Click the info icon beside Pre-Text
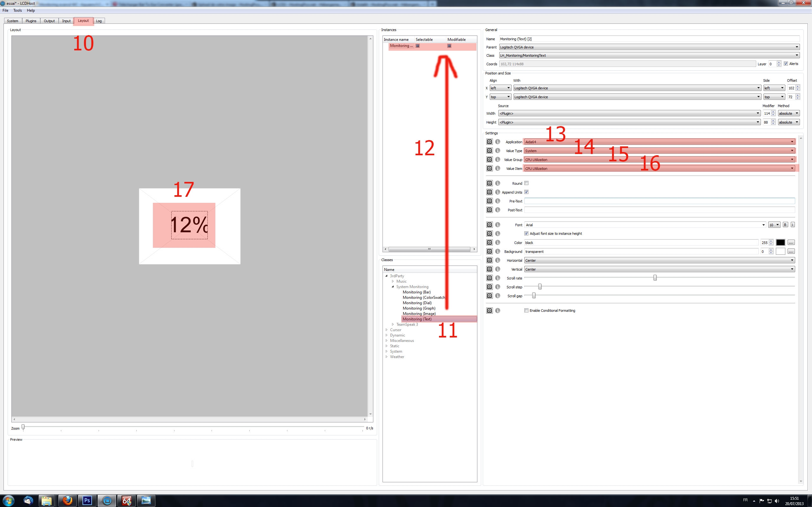This screenshot has width=812, height=507. pos(498,201)
